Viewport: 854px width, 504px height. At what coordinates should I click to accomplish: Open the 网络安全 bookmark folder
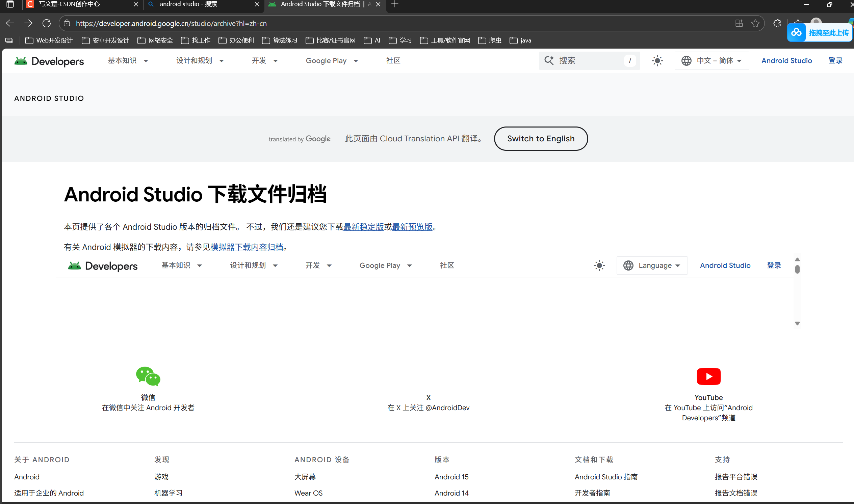point(155,40)
